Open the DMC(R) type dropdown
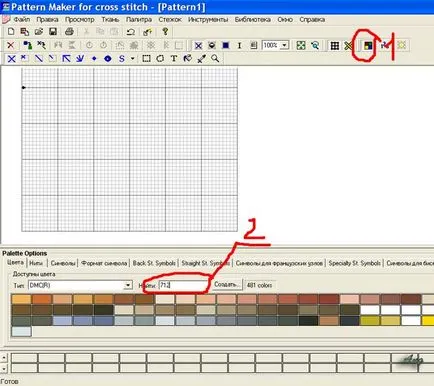 coord(128,285)
